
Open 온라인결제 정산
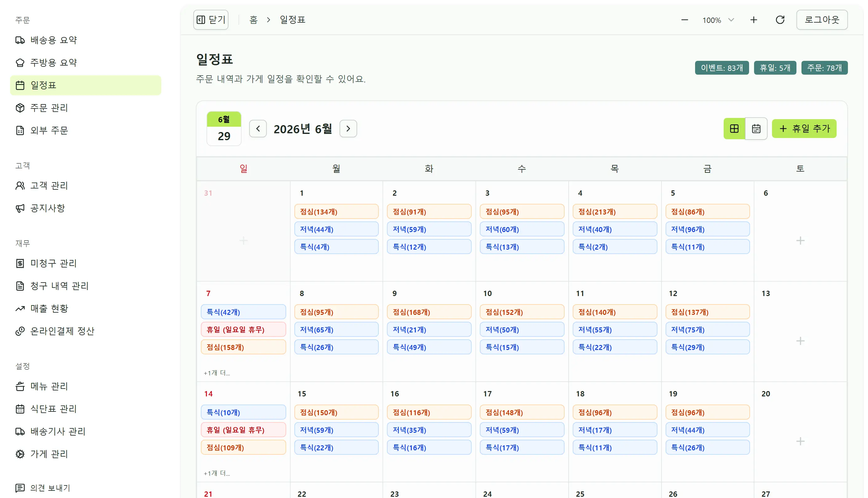tap(86, 331)
